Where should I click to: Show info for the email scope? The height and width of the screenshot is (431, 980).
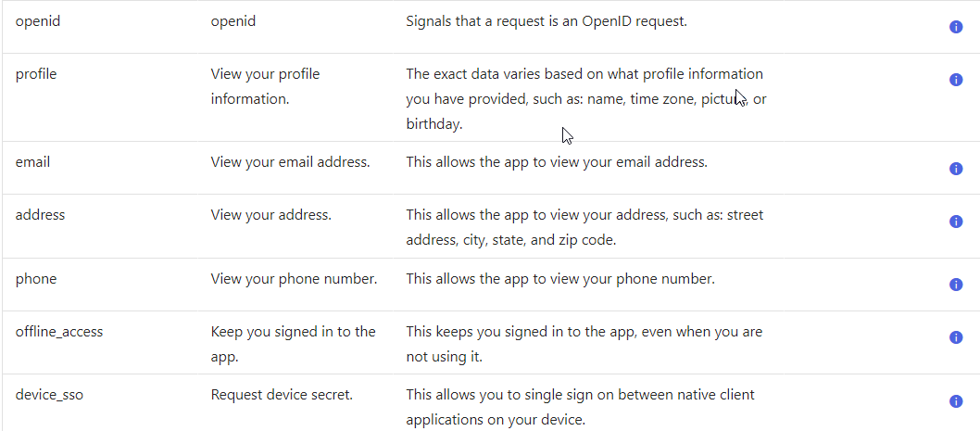pyautogui.click(x=956, y=169)
